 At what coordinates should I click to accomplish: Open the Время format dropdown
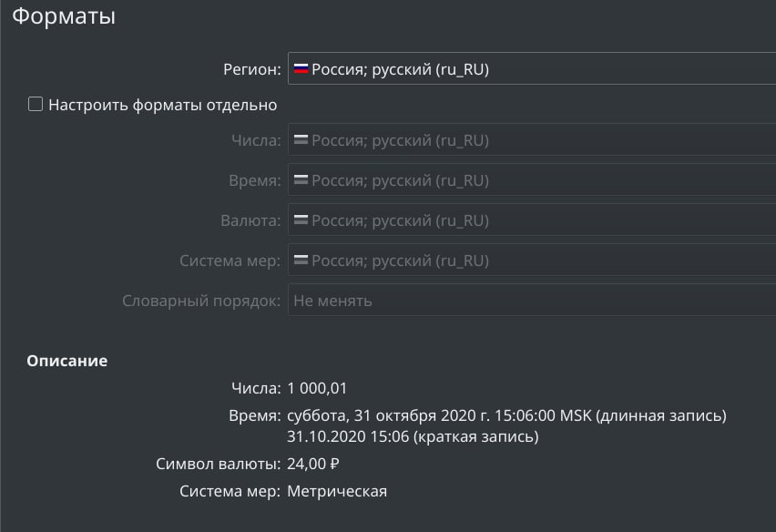532,179
